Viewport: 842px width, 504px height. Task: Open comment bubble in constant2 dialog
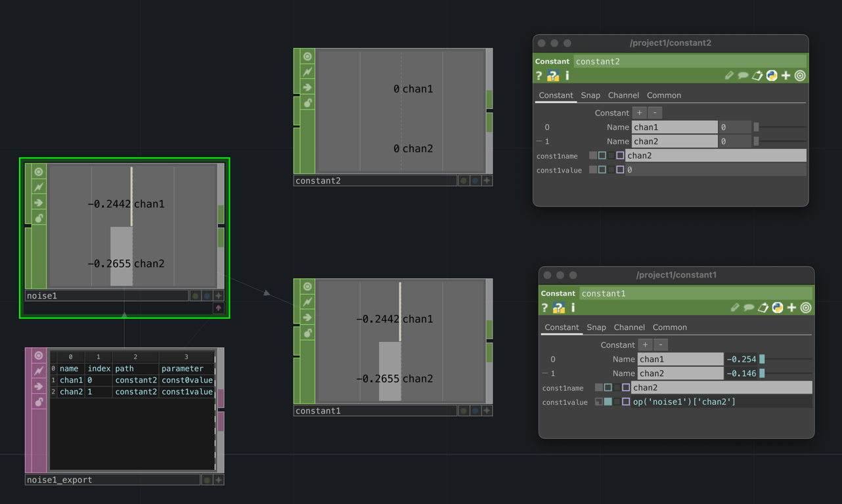coord(743,76)
